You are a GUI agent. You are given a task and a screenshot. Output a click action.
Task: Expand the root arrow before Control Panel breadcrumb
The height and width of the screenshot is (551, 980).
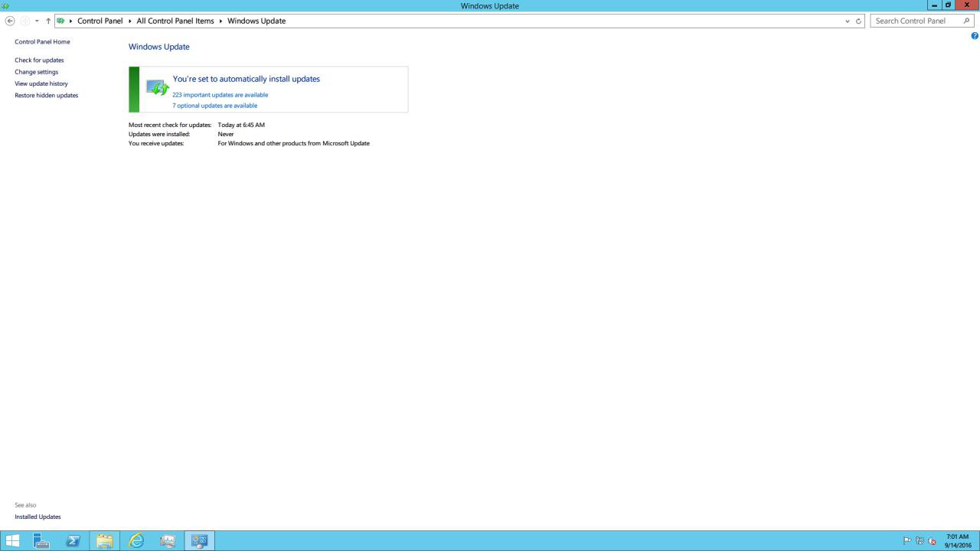point(71,21)
